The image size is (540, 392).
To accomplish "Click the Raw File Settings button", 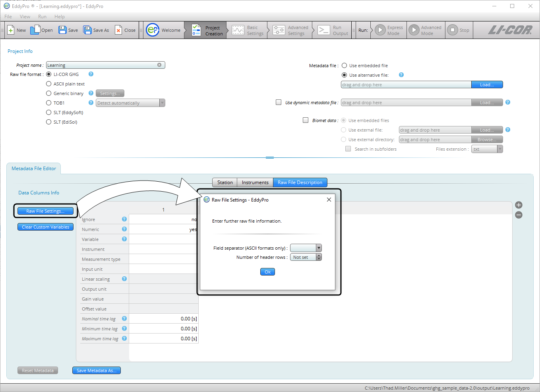I will (45, 211).
